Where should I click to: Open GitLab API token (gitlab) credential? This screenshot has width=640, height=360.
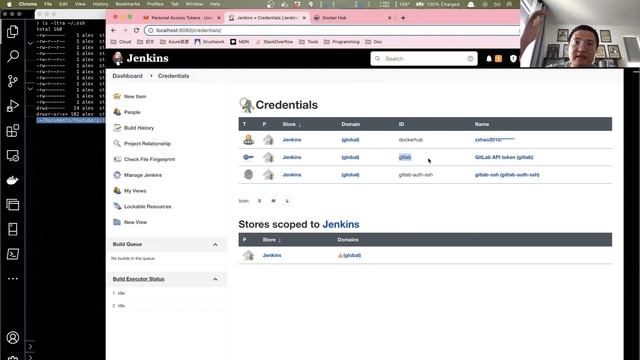504,157
